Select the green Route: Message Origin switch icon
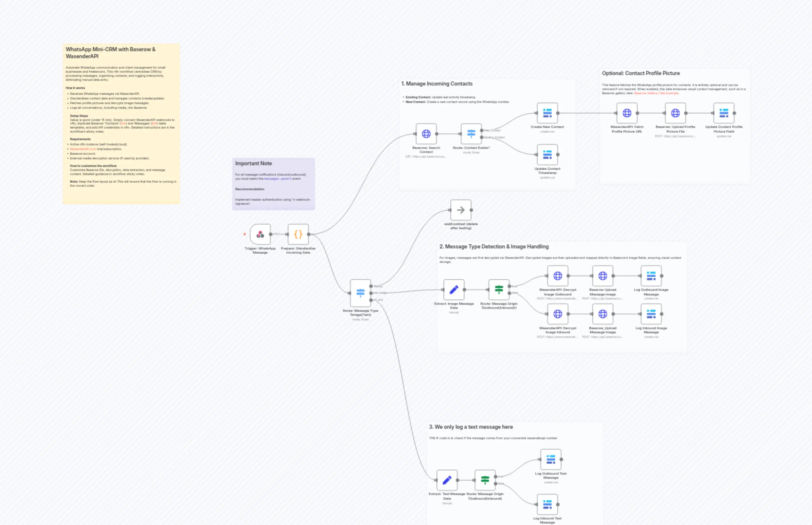The height and width of the screenshot is (525, 812). pos(498,289)
